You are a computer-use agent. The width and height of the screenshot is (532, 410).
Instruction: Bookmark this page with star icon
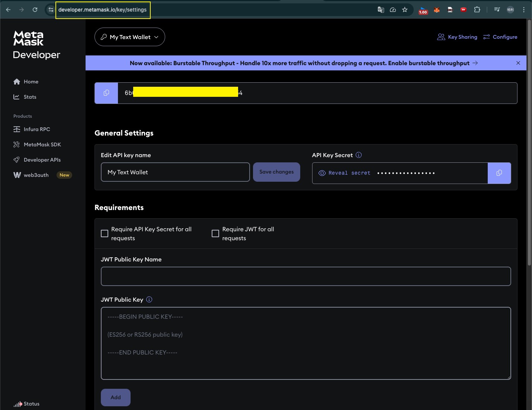405,10
